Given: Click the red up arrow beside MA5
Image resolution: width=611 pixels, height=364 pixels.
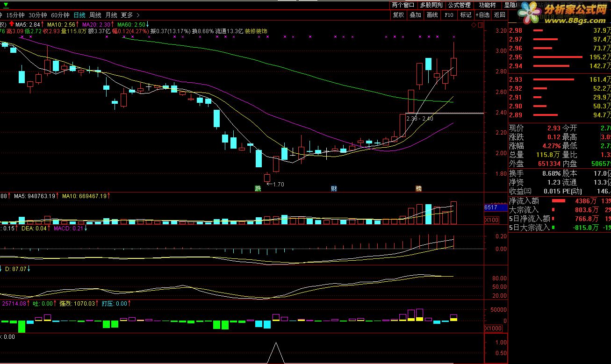Looking at the screenshot, I should (x=11, y=24).
